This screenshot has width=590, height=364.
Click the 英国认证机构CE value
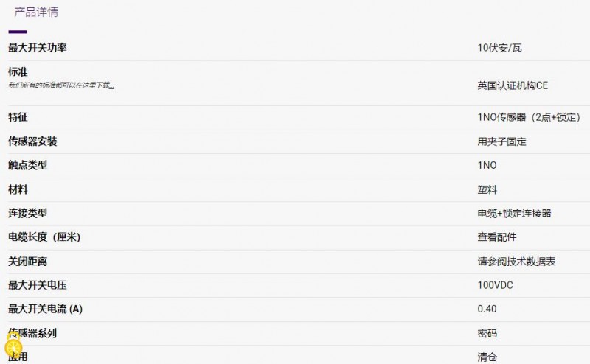pos(513,85)
